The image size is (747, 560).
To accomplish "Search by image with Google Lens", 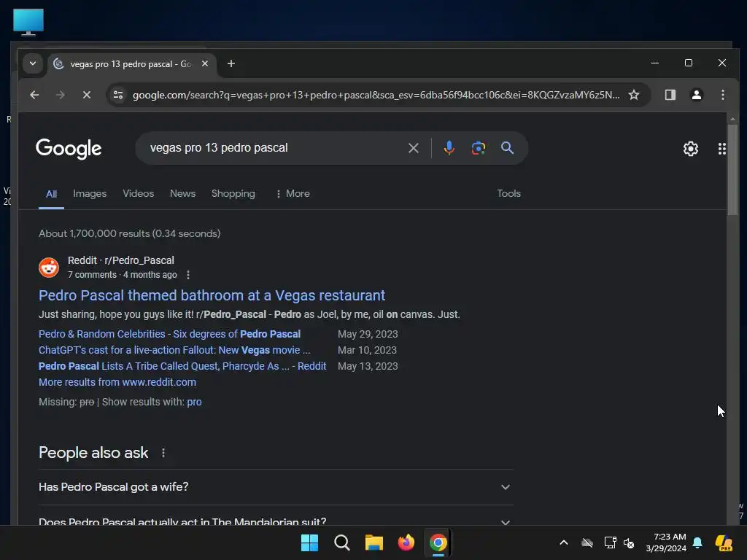I will tap(479, 148).
